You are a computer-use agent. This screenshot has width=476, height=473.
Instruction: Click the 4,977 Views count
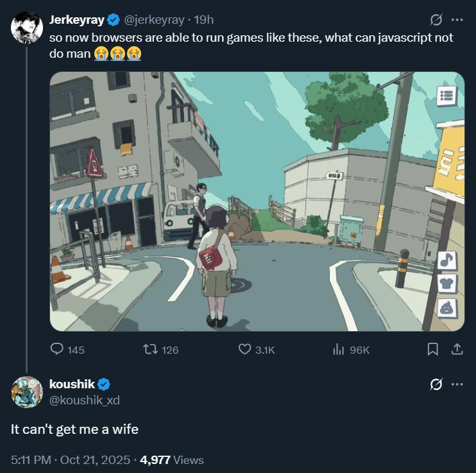pos(172,460)
